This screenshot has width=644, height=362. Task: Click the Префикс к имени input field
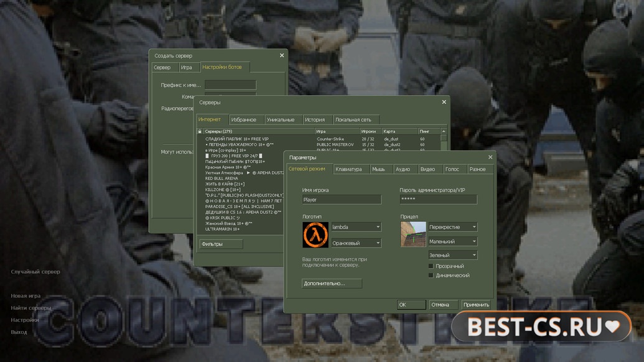230,85
